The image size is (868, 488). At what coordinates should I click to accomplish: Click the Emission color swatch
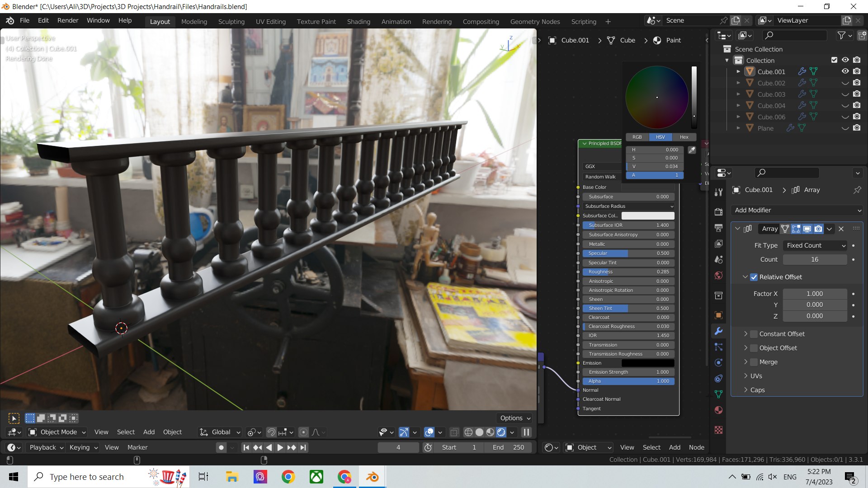coord(648,363)
